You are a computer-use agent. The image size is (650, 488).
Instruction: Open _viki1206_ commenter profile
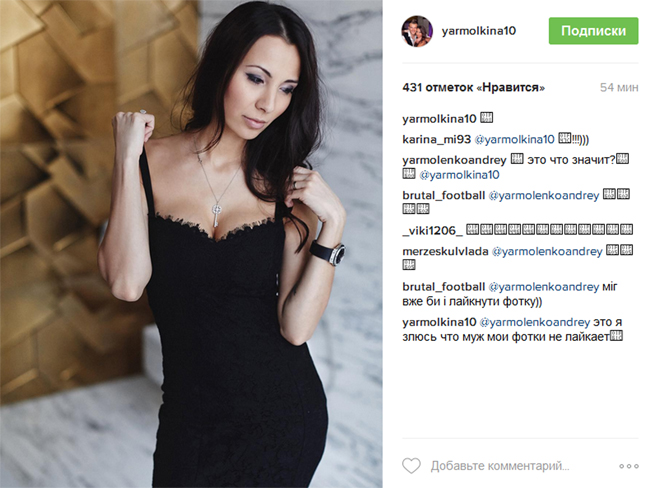(x=432, y=231)
